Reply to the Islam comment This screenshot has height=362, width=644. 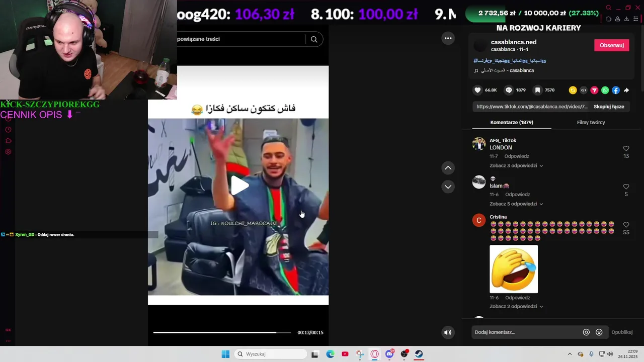518,195
